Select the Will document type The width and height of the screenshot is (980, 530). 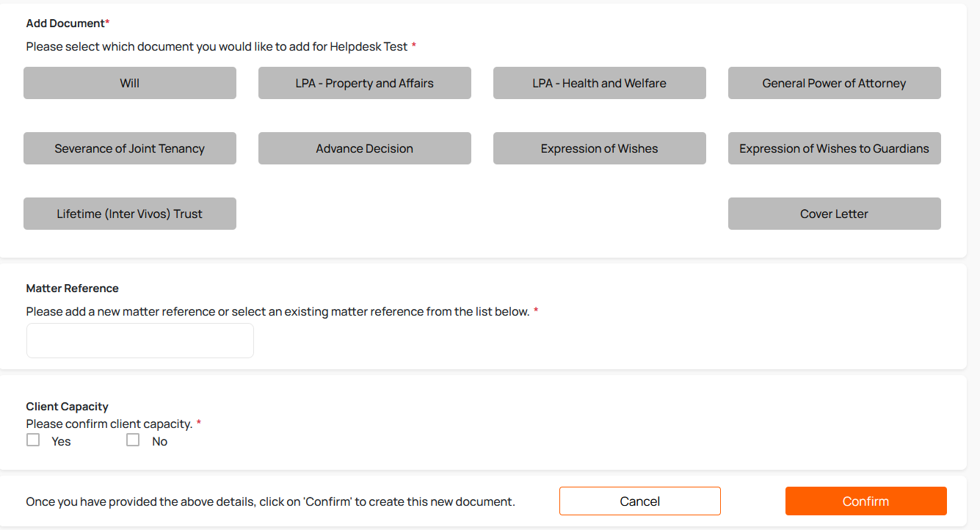[130, 83]
